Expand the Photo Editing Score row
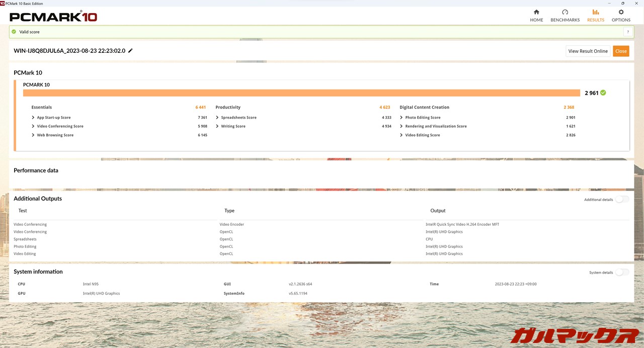This screenshot has height=348, width=644. (x=401, y=118)
